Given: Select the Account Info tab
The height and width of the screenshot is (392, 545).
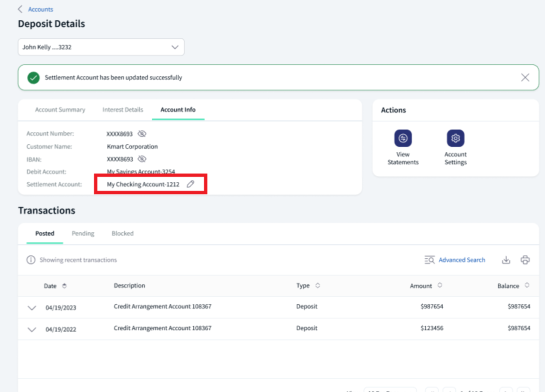Looking at the screenshot, I should pos(178,109).
